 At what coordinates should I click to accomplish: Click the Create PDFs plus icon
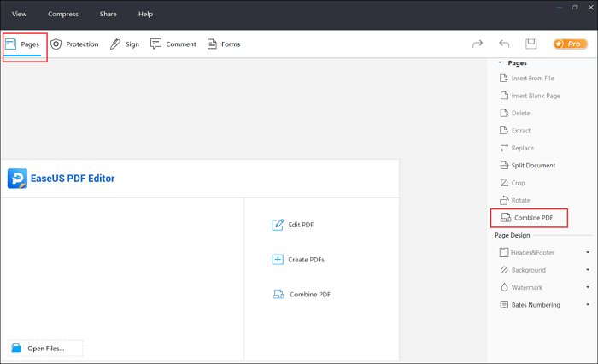click(x=278, y=260)
